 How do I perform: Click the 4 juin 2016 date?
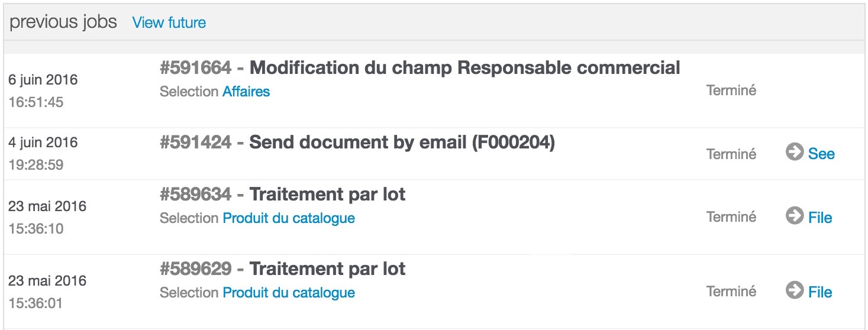(43, 143)
